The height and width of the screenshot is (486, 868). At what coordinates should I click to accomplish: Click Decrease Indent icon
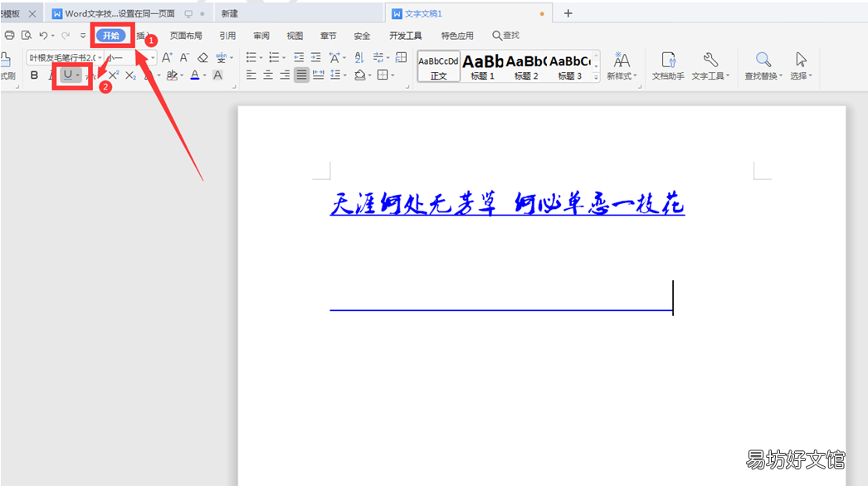(299, 57)
